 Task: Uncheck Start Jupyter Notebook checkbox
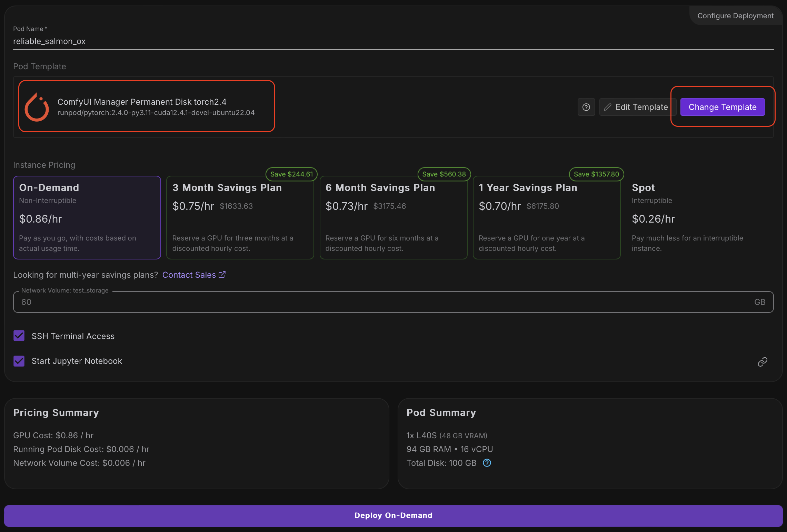point(19,361)
